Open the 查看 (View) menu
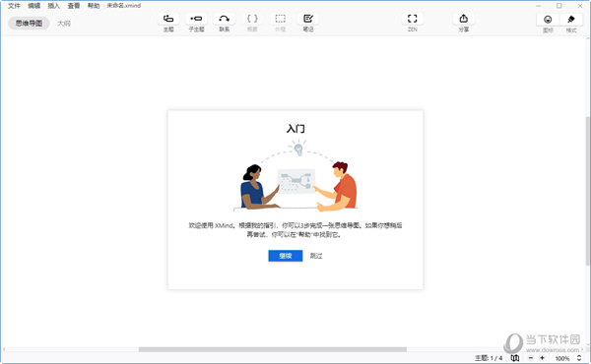The width and height of the screenshot is (591, 364). pyautogui.click(x=74, y=6)
